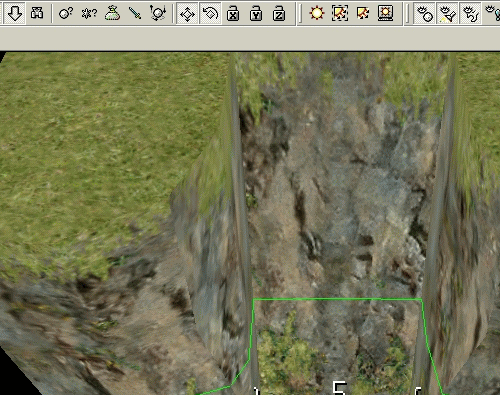Toggle the four-arrow move mode button

tap(187, 13)
